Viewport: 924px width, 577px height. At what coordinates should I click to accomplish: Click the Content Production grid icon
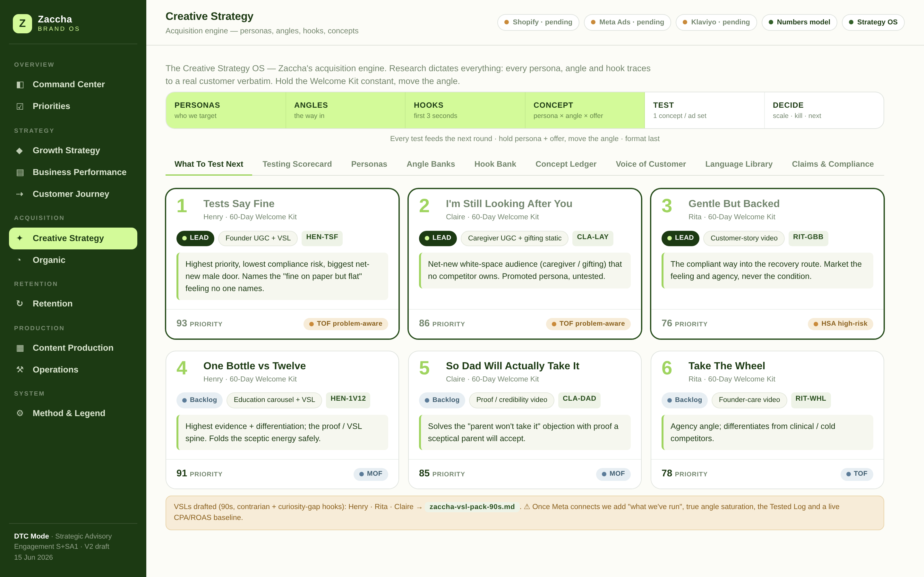tap(20, 348)
